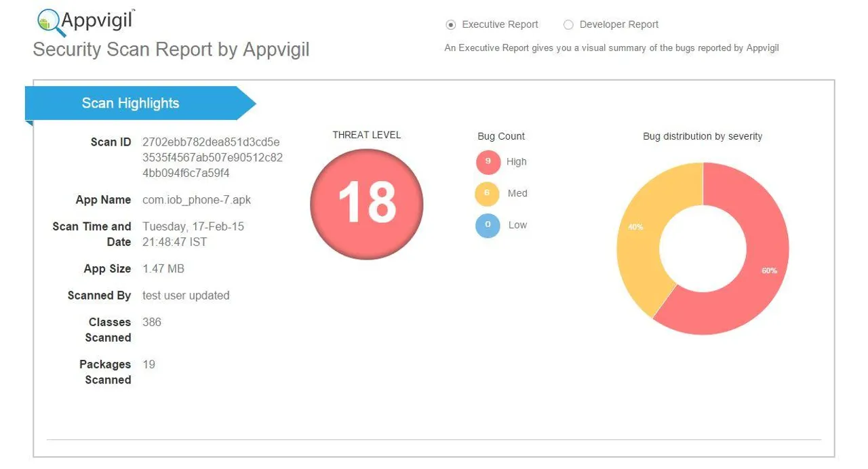Click the 'test user updated' value

pyautogui.click(x=186, y=295)
